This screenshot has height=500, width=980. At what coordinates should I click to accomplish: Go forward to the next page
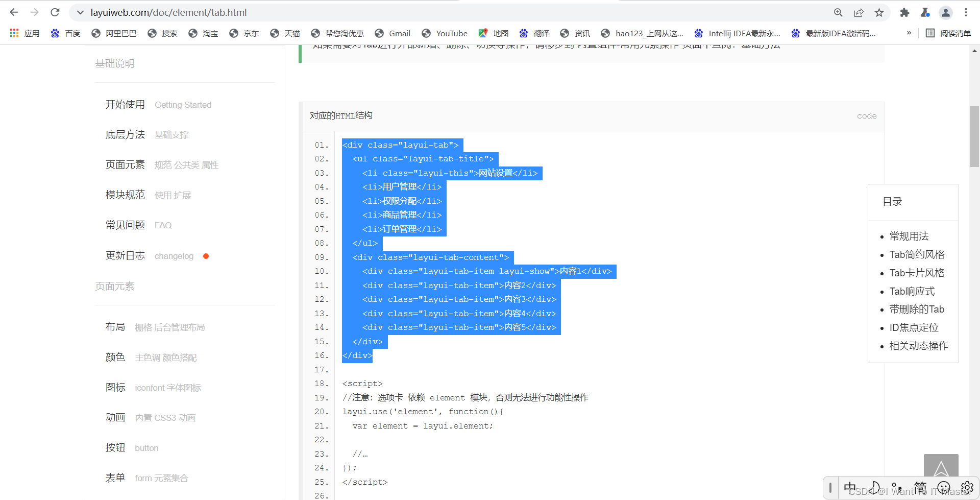click(34, 12)
